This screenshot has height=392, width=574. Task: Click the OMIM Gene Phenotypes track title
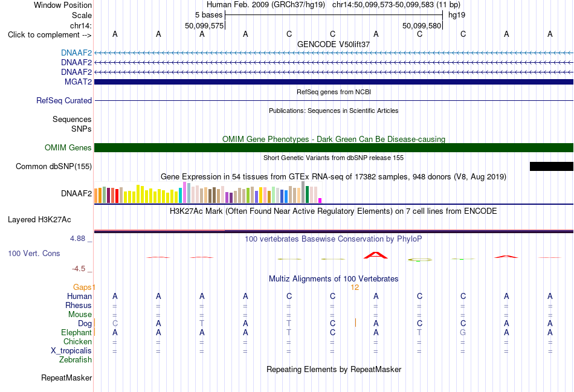(334, 139)
